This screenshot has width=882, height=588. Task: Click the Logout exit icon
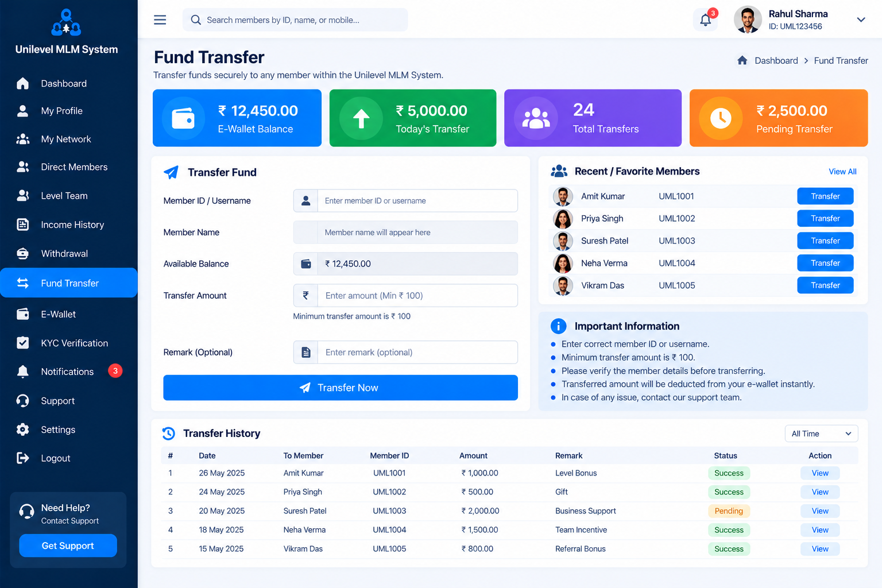click(23, 458)
